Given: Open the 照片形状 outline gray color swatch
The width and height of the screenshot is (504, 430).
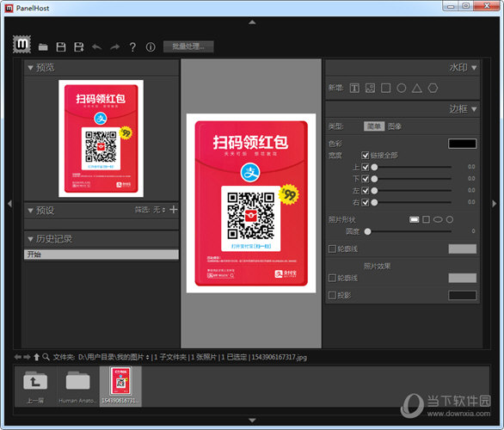Looking at the screenshot, I should 462,249.
